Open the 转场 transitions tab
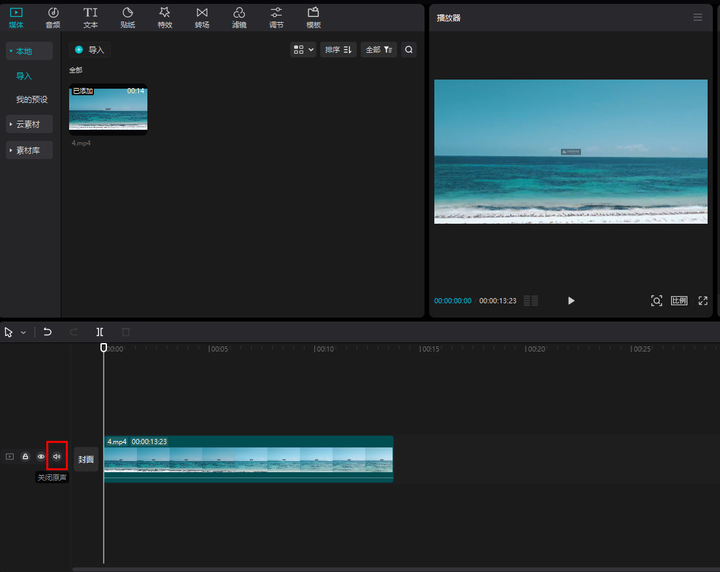 coord(202,18)
